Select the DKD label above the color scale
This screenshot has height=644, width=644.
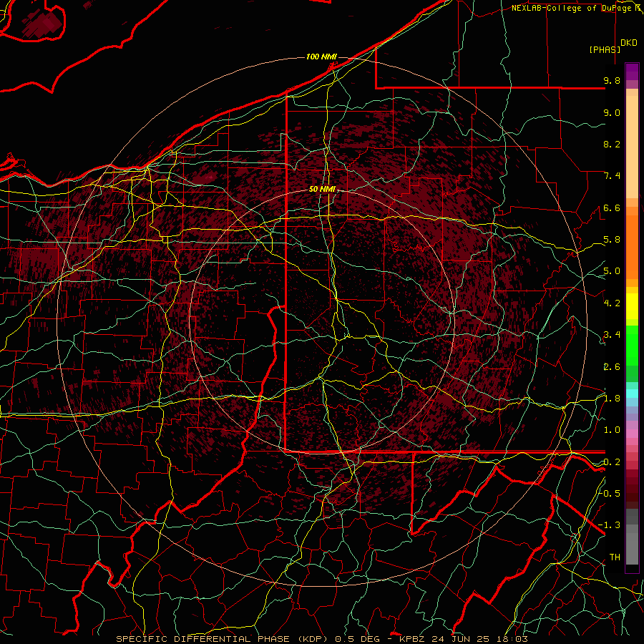629,43
